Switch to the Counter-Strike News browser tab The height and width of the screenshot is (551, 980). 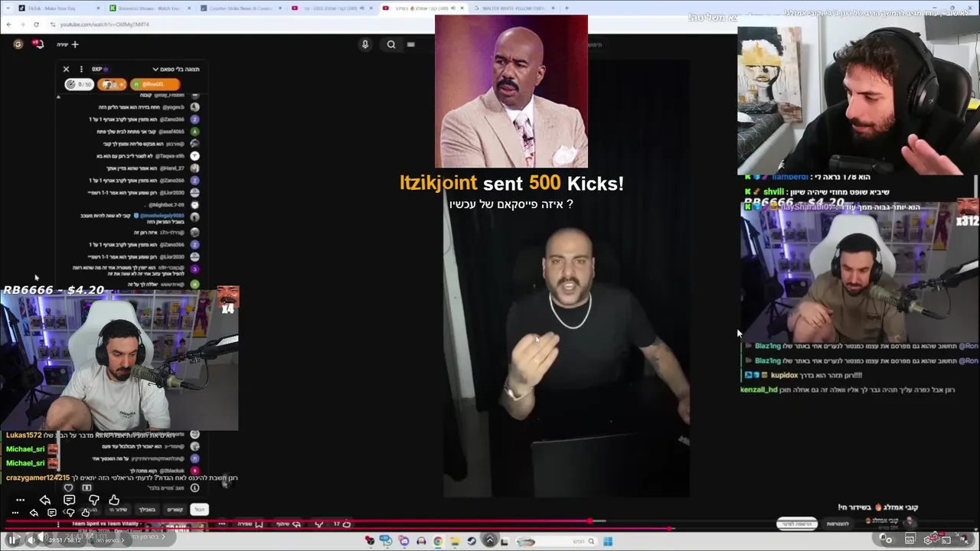(x=240, y=8)
